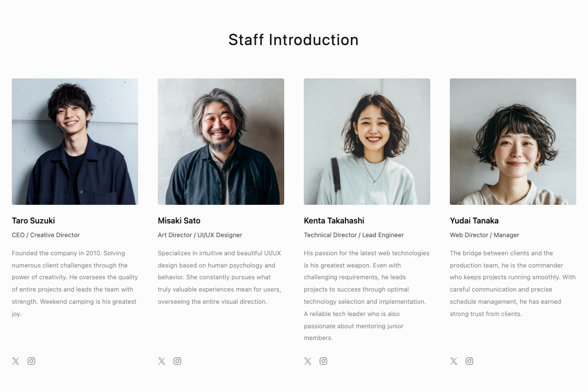
Task: Click the 'CEO / Creative Director' title
Action: 46,235
